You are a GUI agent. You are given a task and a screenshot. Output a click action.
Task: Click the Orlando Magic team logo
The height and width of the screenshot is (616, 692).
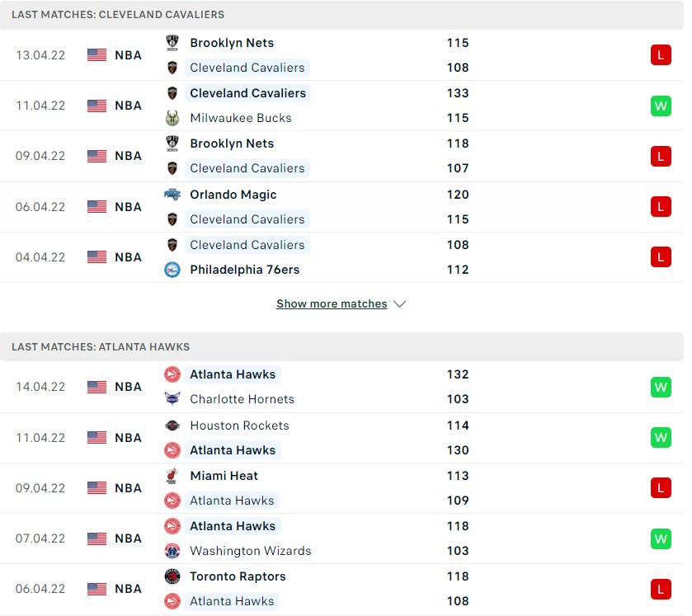coord(172,195)
